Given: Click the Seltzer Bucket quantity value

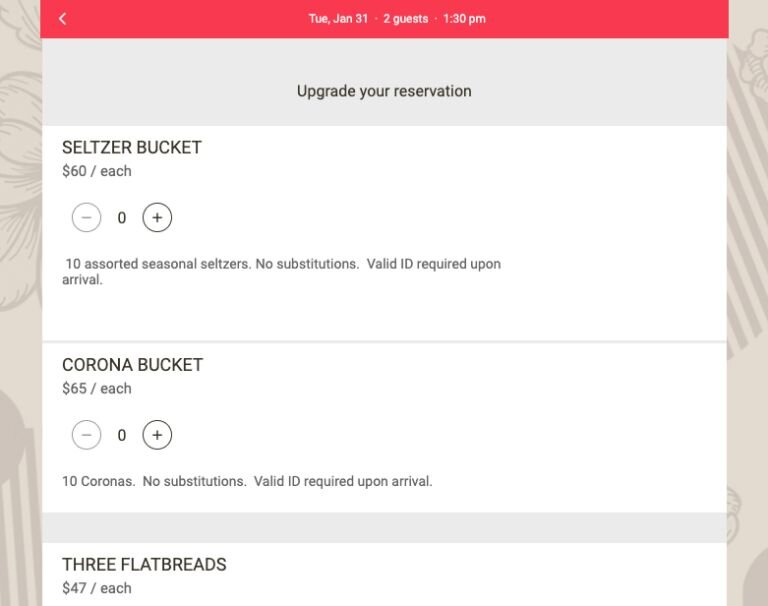Looking at the screenshot, I should click(x=122, y=217).
